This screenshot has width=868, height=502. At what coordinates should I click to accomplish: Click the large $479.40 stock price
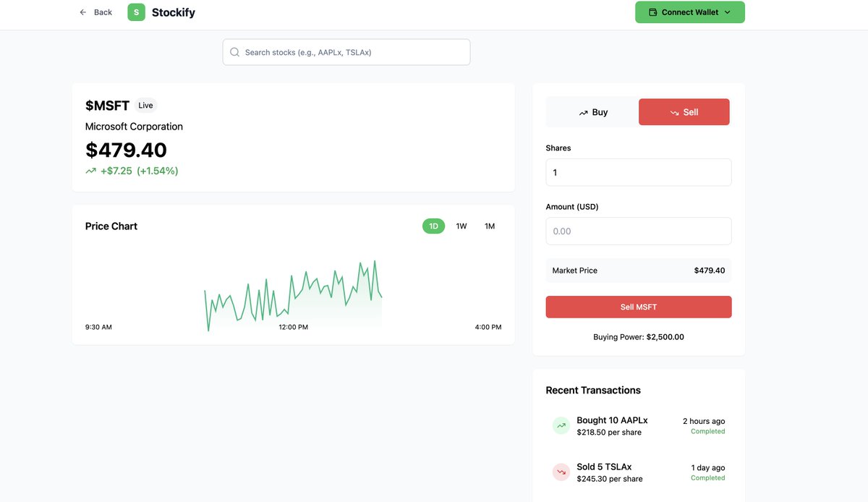click(x=126, y=150)
